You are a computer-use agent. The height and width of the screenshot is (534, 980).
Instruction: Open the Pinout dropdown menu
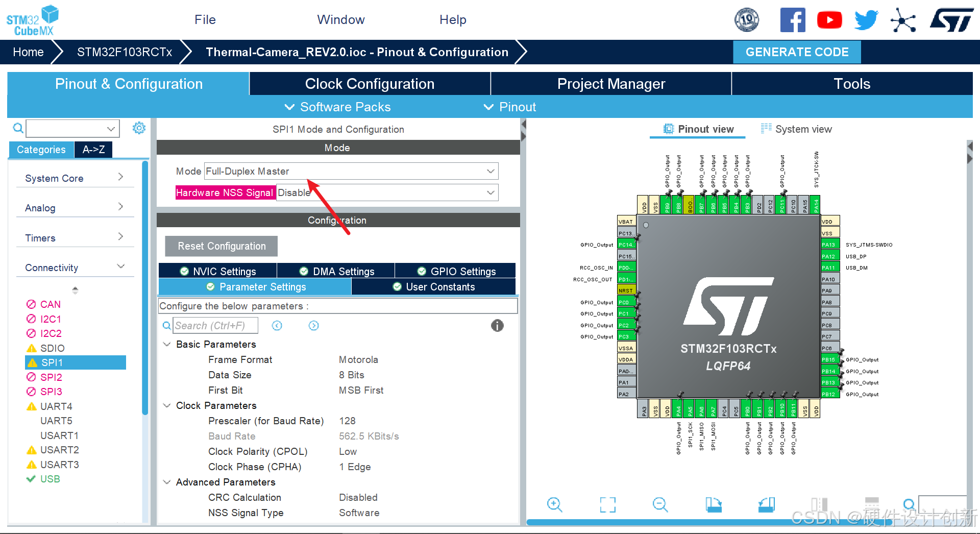point(509,107)
